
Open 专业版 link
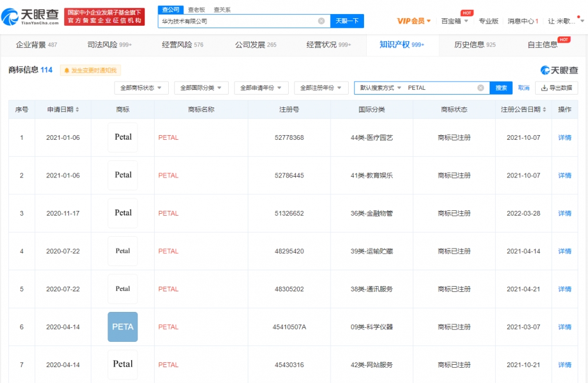(488, 21)
